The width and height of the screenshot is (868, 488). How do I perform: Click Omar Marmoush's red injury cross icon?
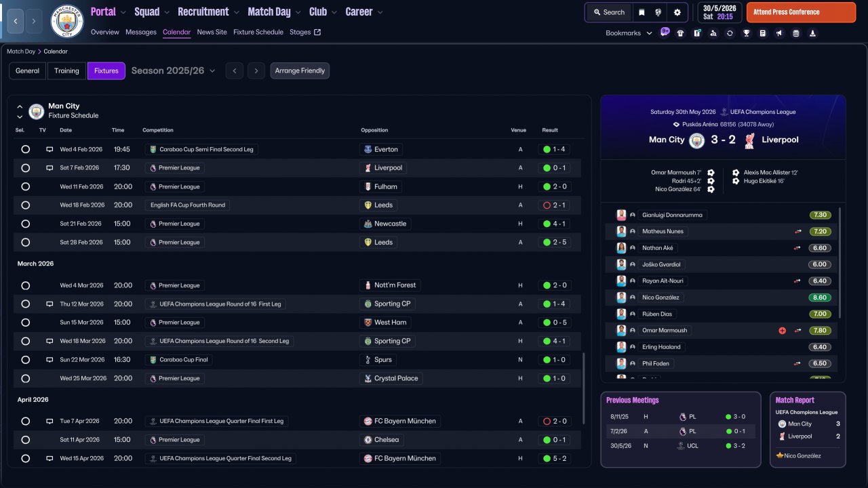(x=782, y=331)
